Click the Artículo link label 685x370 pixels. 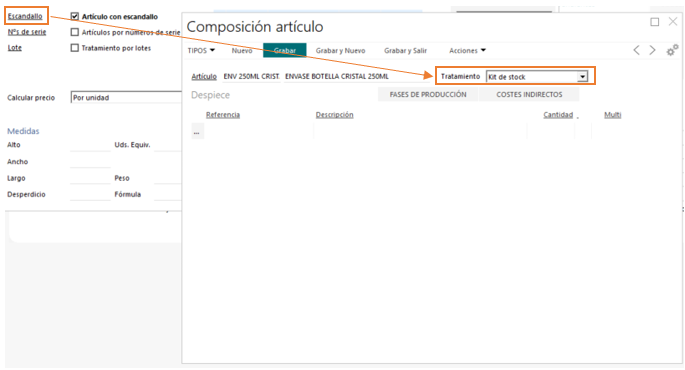(204, 76)
